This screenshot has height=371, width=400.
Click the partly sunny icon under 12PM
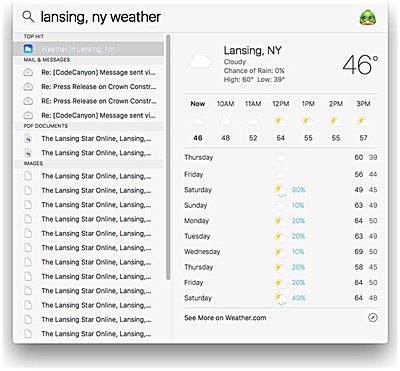(x=280, y=121)
